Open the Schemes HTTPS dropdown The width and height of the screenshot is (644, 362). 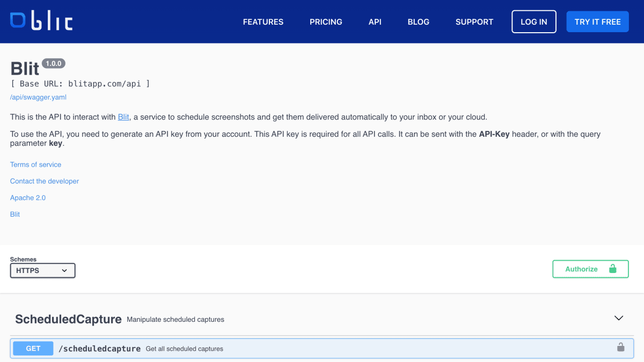point(42,271)
